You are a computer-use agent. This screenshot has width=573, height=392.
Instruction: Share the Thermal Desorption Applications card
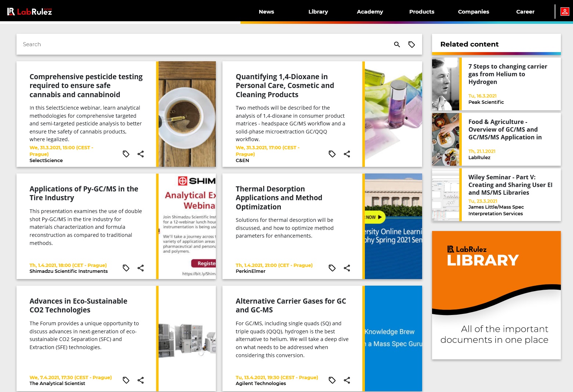(347, 268)
